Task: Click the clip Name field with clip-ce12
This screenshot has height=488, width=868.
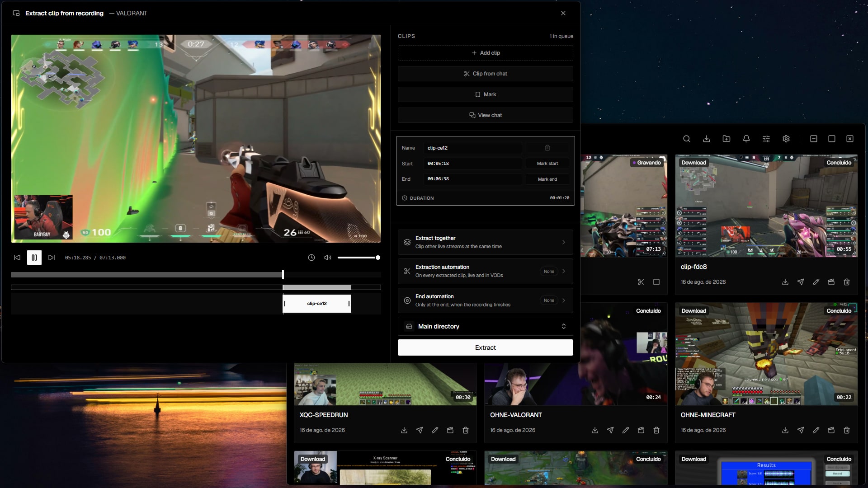Action: coord(472,148)
